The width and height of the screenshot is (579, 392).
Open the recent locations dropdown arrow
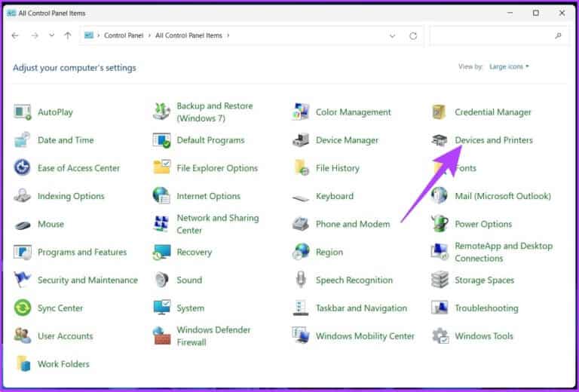click(x=52, y=35)
